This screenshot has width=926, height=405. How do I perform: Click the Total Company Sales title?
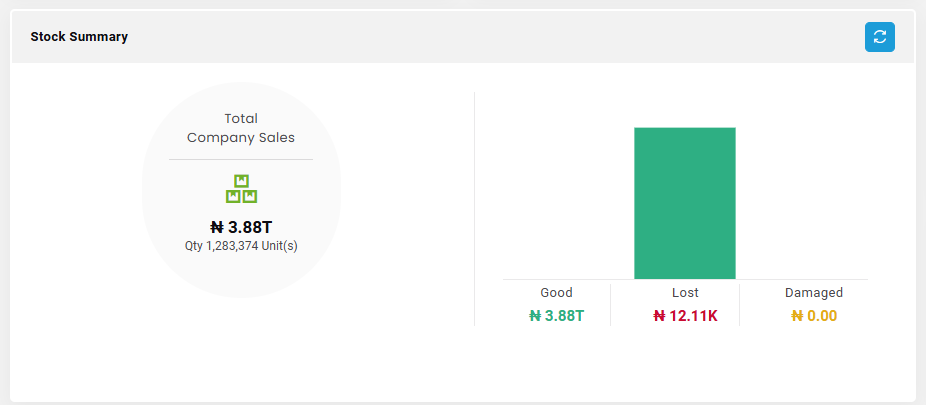click(241, 128)
